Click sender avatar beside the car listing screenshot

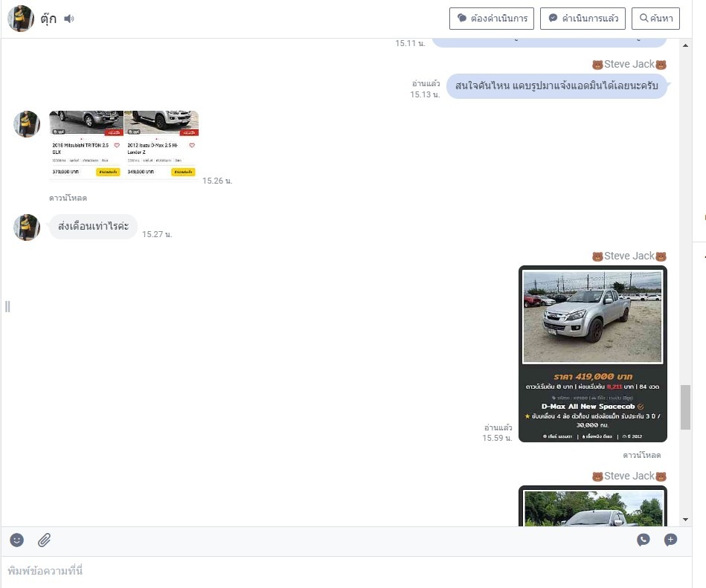coord(27,124)
